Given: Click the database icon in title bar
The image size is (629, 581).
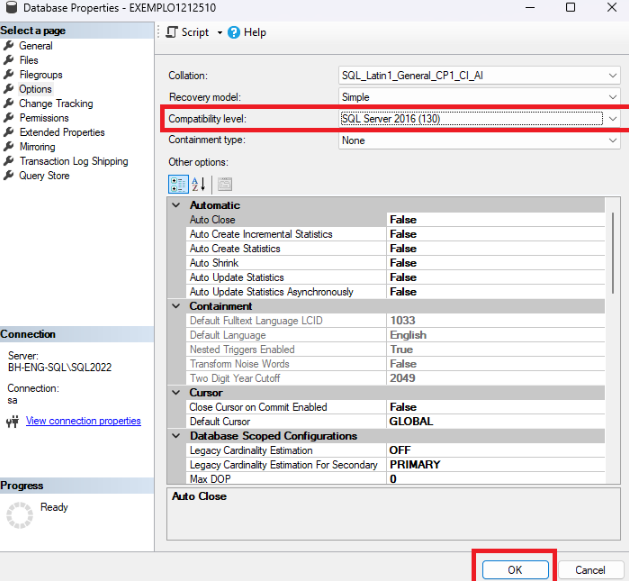Looking at the screenshot, I should pos(11,7).
